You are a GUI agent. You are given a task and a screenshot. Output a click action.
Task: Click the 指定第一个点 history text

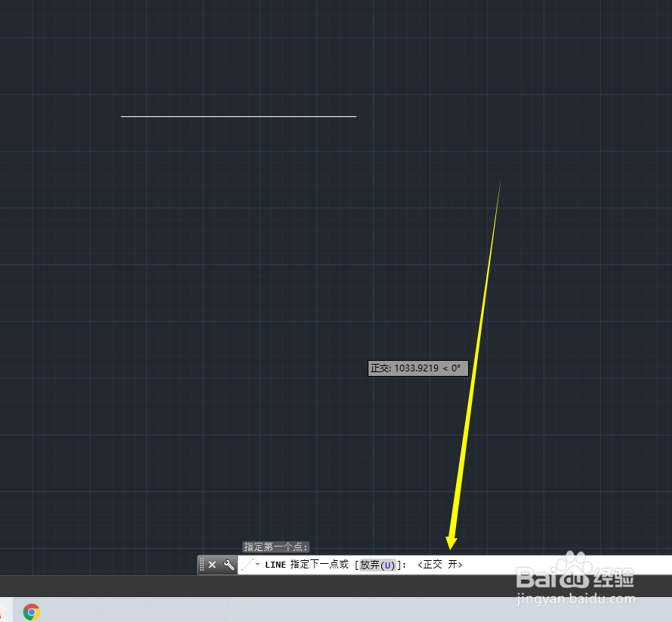[276, 547]
